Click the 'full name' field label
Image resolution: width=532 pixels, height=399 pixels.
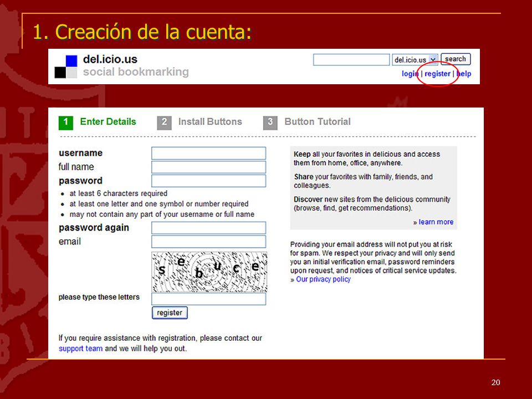coord(76,167)
